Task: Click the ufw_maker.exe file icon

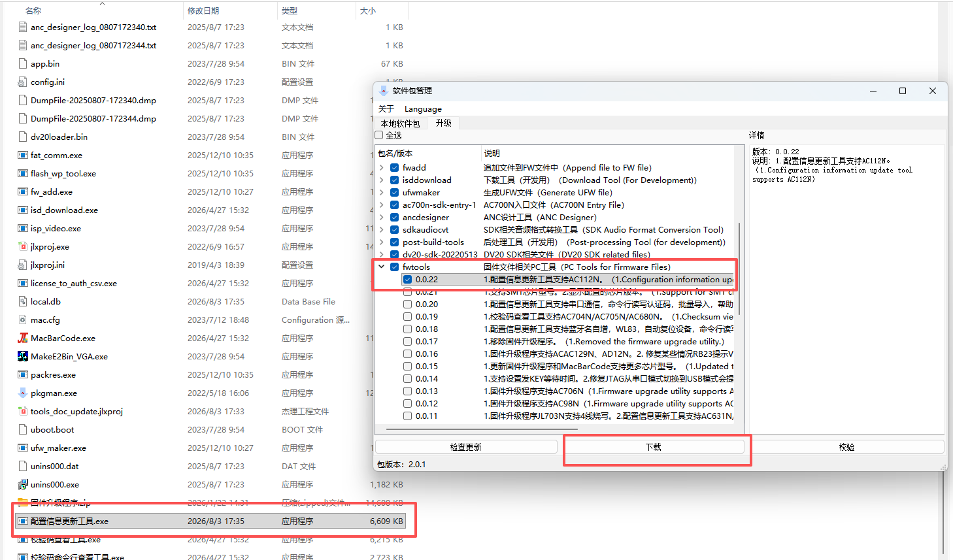Action: point(23,448)
